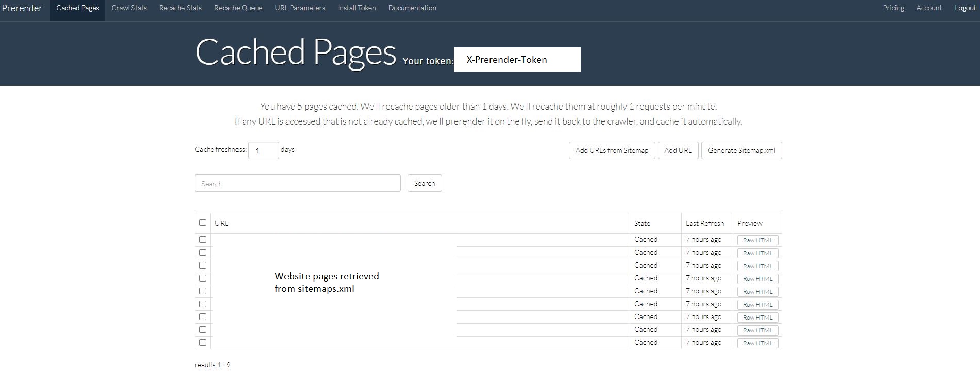Open URL Parameters page
The height and width of the screenshot is (387, 980).
(x=300, y=8)
